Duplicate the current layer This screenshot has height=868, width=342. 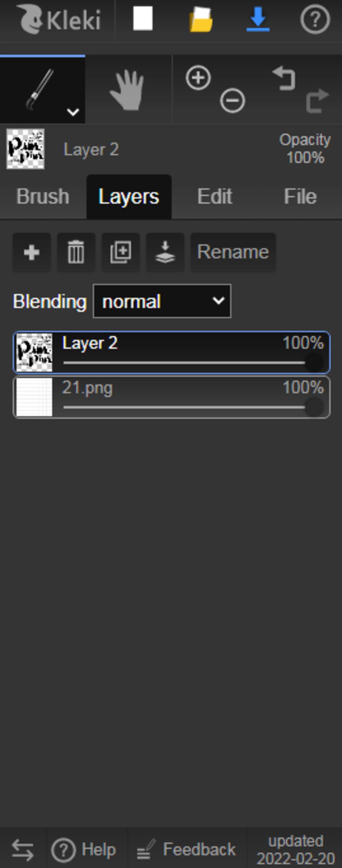(121, 252)
